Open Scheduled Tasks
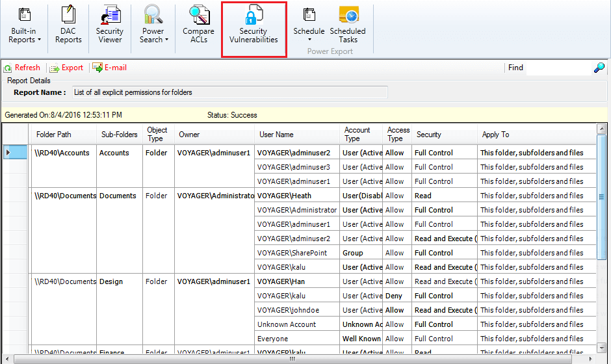This screenshot has height=364, width=611. tap(348, 24)
